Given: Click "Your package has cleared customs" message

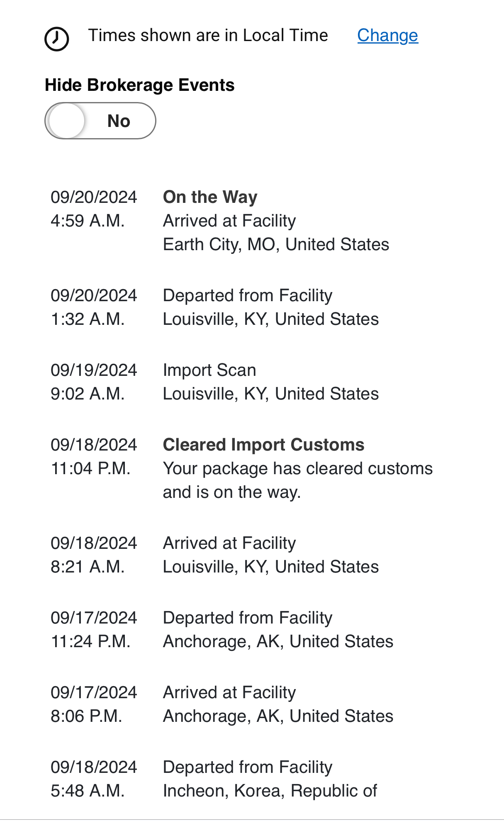Looking at the screenshot, I should [x=297, y=469].
